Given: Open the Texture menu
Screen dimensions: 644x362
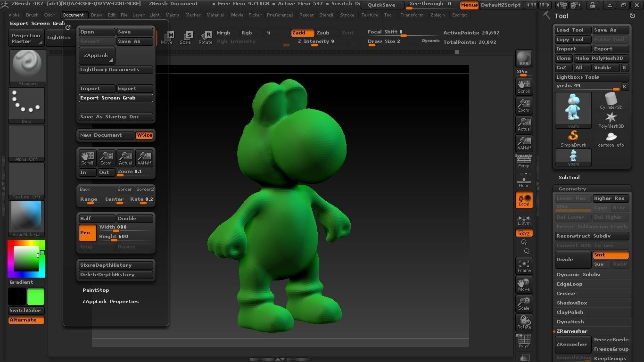Looking at the screenshot, I should (370, 15).
